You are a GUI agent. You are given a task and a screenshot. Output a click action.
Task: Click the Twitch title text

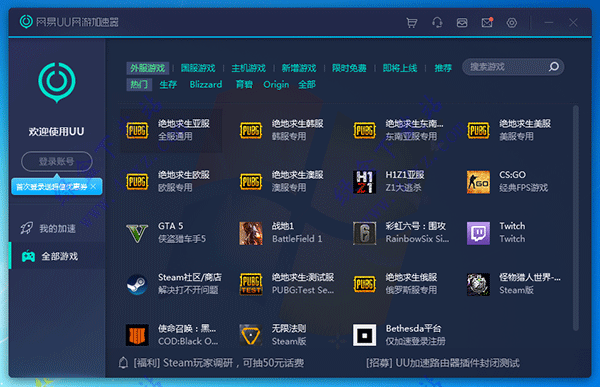pos(512,226)
